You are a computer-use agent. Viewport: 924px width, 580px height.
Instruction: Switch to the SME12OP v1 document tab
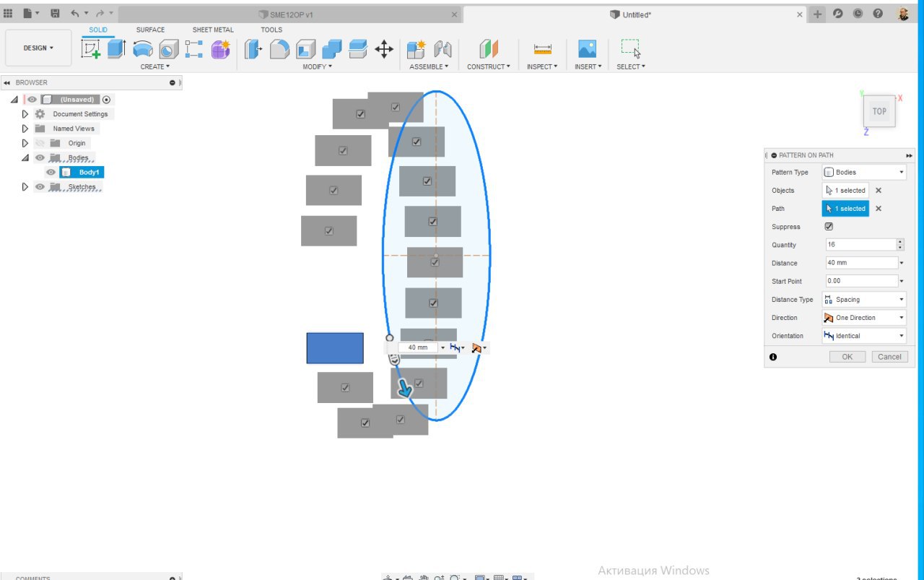point(289,14)
